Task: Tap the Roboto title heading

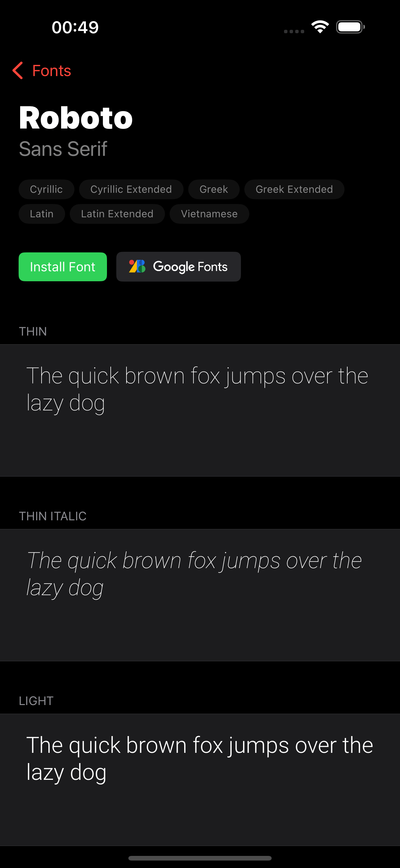Action: [x=76, y=118]
